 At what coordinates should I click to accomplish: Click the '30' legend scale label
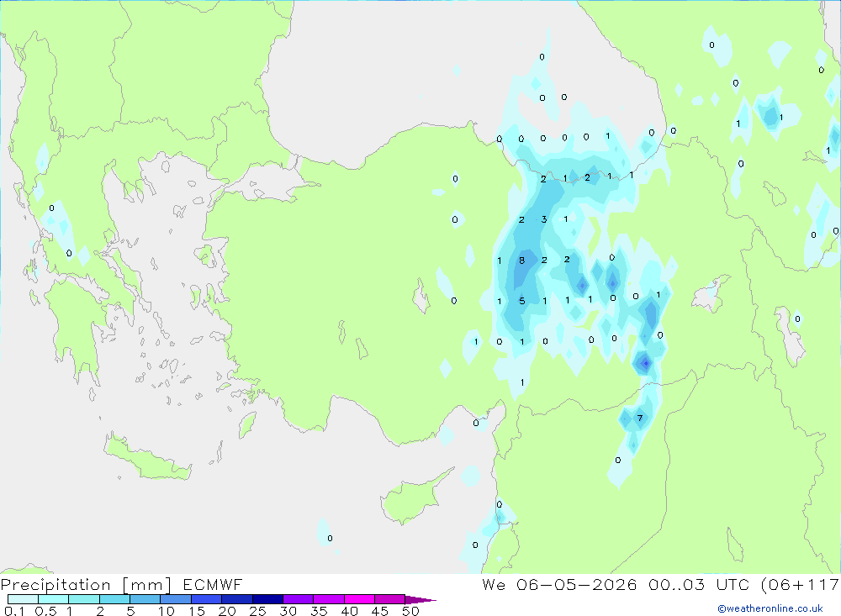(x=288, y=611)
